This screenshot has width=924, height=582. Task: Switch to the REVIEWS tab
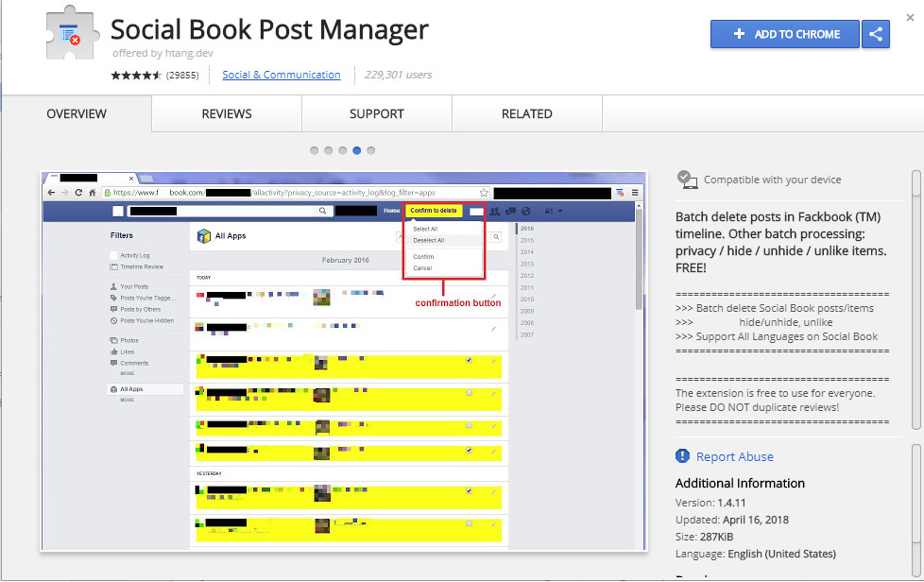click(x=227, y=113)
